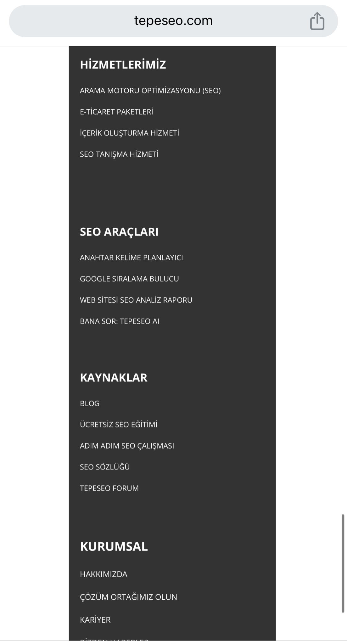This screenshot has width=347, height=644.
Task: Go to Adım Adım SEO Çalışması
Action: pos(127,446)
